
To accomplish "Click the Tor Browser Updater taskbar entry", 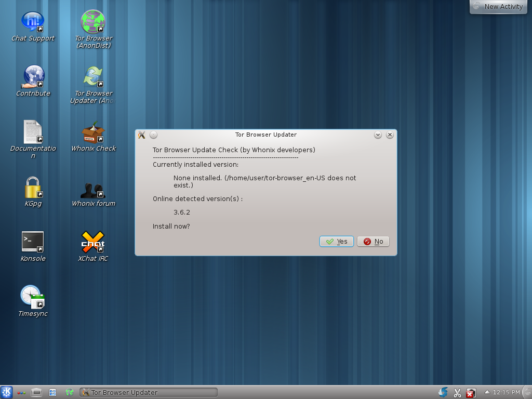I will [x=148, y=392].
